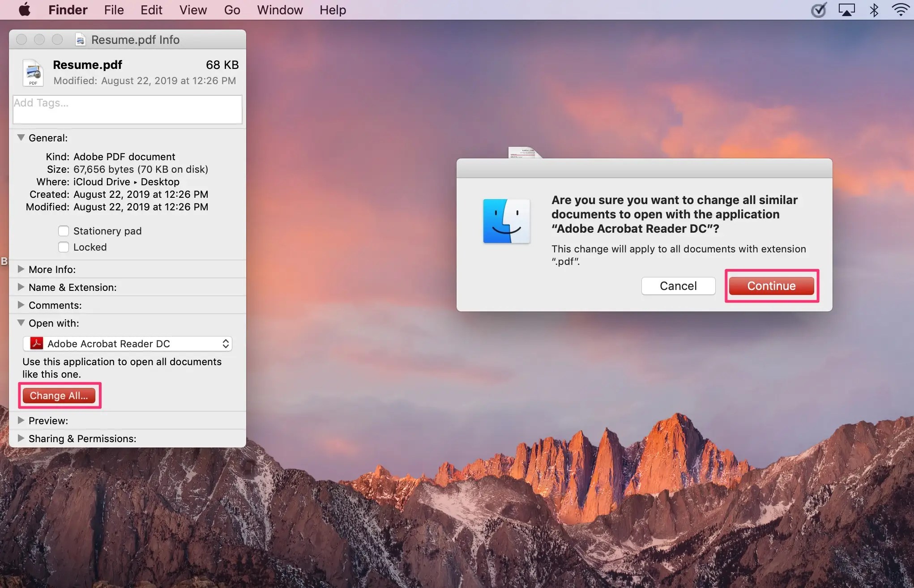Image resolution: width=914 pixels, height=588 pixels.
Task: Zoom the Resume.pdf Info window
Action: click(x=57, y=40)
